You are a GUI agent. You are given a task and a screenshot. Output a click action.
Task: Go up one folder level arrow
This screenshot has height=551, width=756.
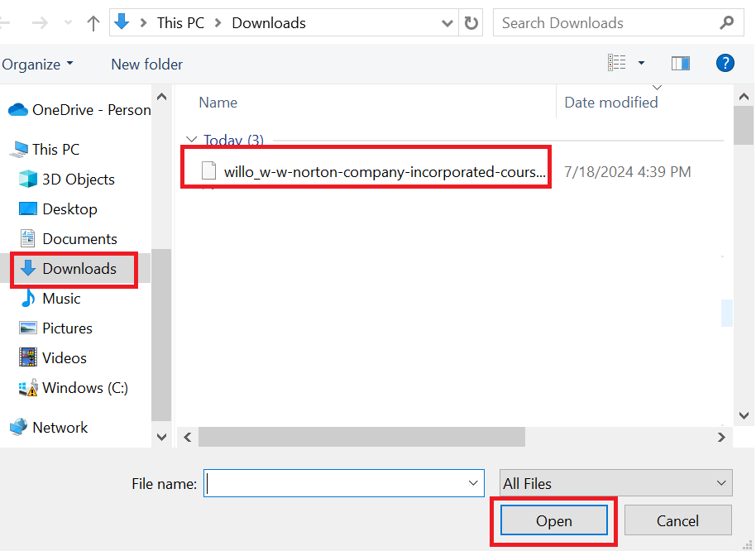(x=93, y=23)
